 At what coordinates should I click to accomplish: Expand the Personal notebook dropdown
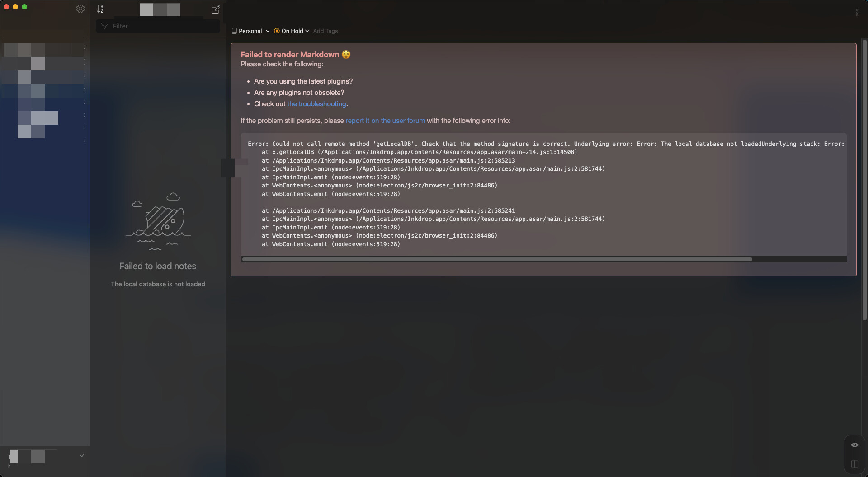[268, 31]
